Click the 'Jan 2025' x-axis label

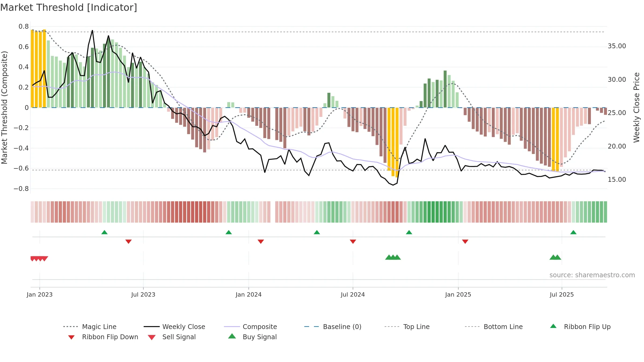point(458,294)
